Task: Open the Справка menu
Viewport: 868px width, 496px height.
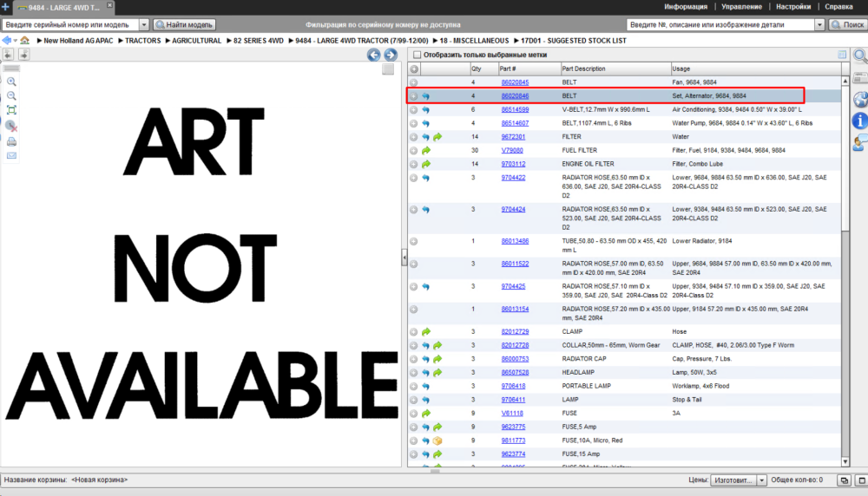Action: pyautogui.click(x=838, y=7)
